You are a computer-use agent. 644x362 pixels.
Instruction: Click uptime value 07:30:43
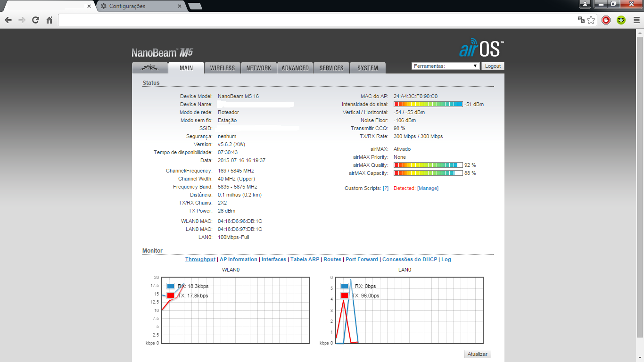(x=228, y=152)
